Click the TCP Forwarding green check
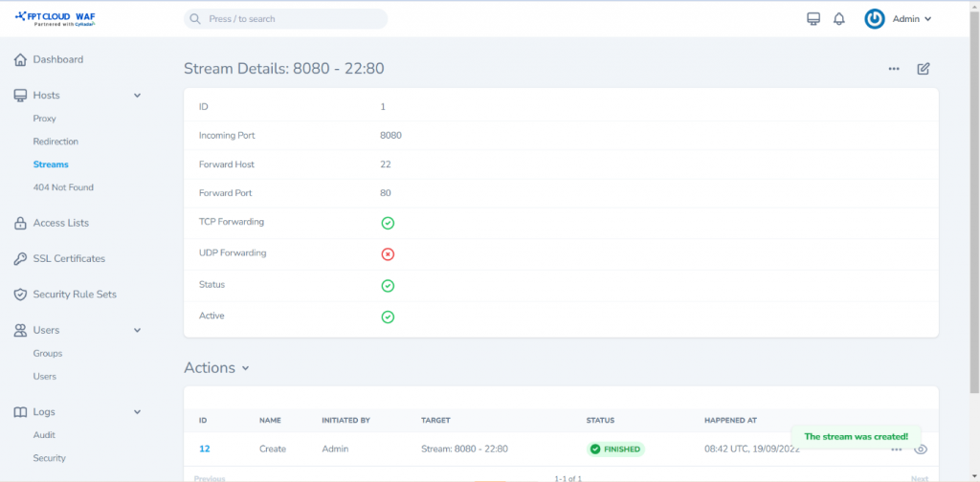 (x=388, y=223)
